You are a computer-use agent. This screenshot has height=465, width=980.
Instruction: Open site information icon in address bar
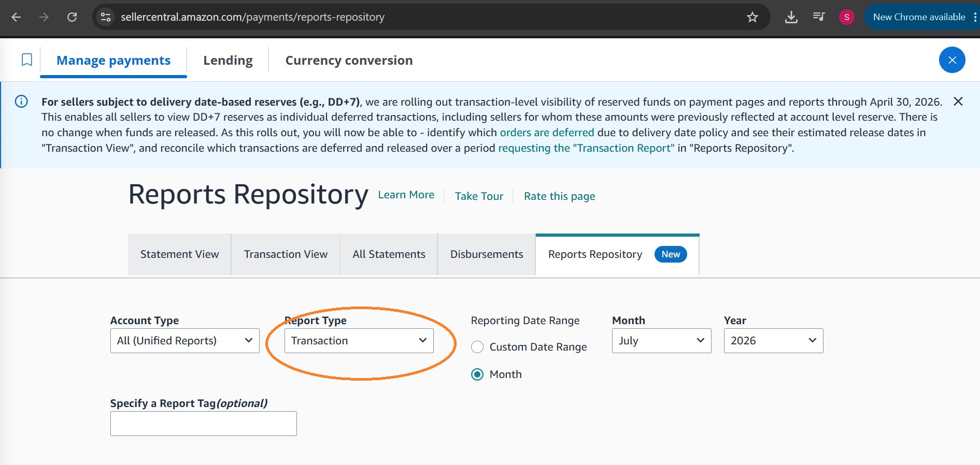[x=106, y=17]
